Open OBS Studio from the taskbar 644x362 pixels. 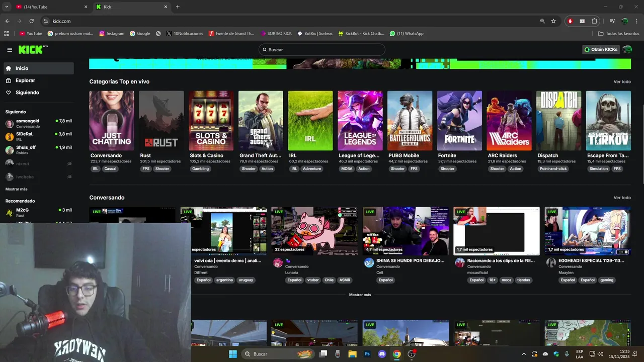click(412, 354)
